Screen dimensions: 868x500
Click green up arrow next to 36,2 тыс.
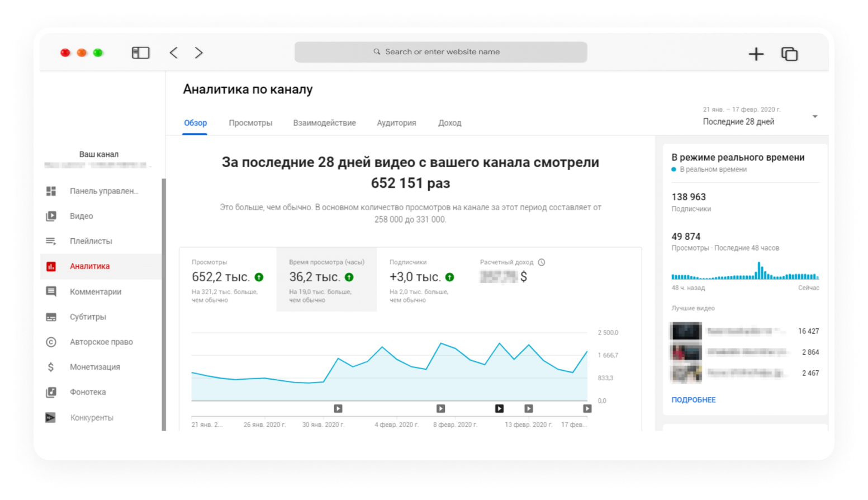tap(349, 277)
